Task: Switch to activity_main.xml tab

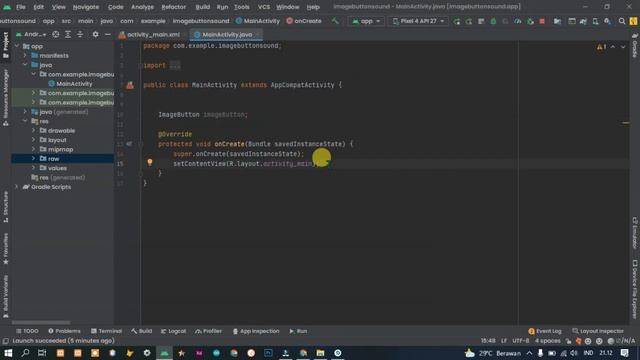Action: (x=150, y=35)
